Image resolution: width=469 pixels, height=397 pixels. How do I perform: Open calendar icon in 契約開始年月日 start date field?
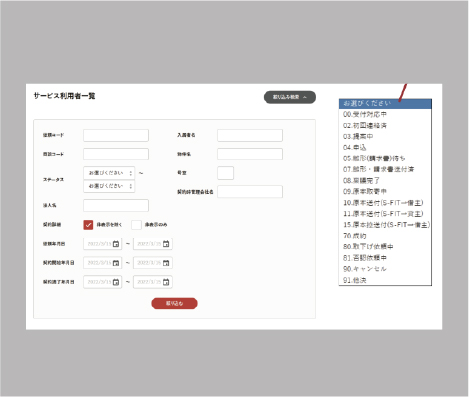click(x=116, y=263)
